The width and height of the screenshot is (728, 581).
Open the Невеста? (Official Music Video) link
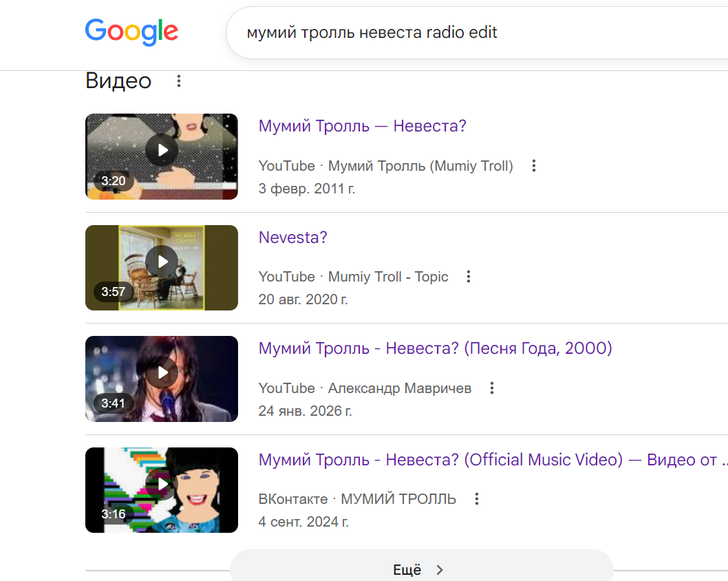pos(493,460)
